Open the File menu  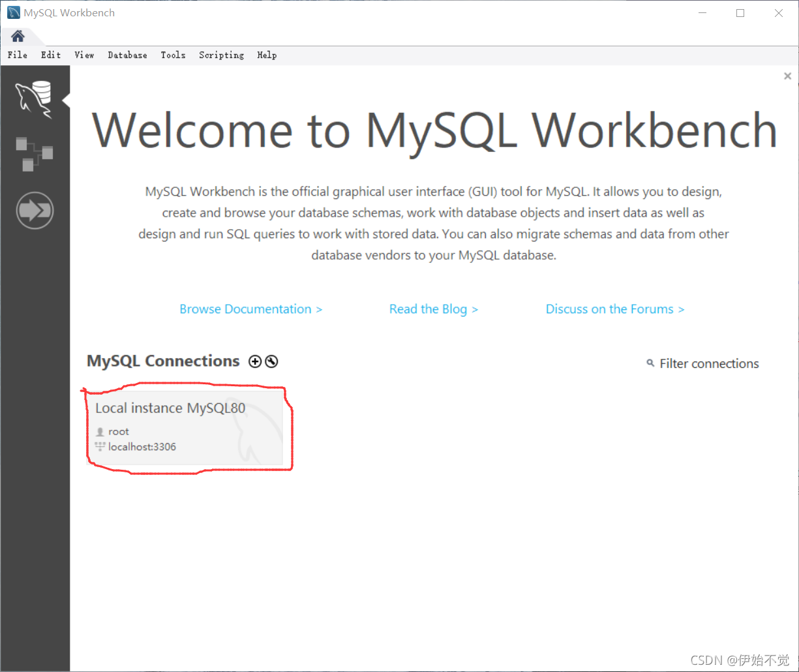[x=18, y=55]
